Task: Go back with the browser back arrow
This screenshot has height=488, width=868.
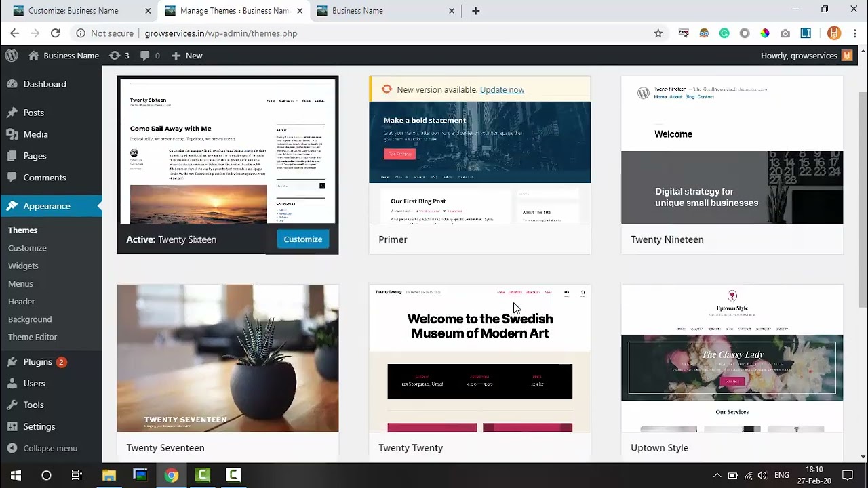Action: 15,33
